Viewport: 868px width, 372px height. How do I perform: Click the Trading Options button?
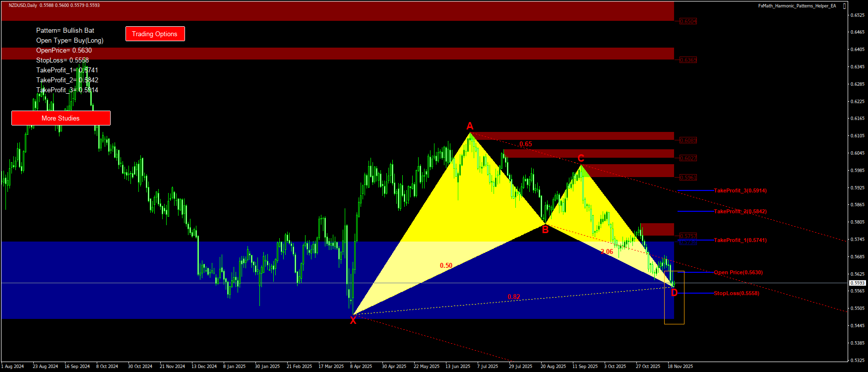(x=155, y=34)
